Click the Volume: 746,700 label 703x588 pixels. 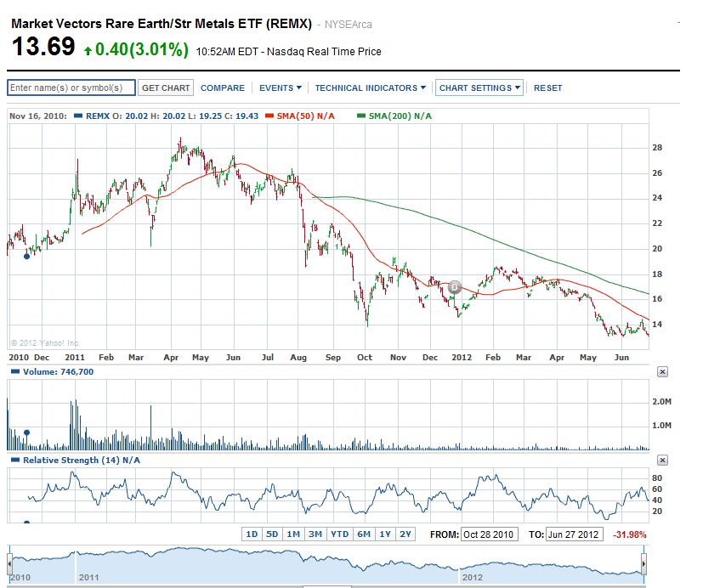59,371
